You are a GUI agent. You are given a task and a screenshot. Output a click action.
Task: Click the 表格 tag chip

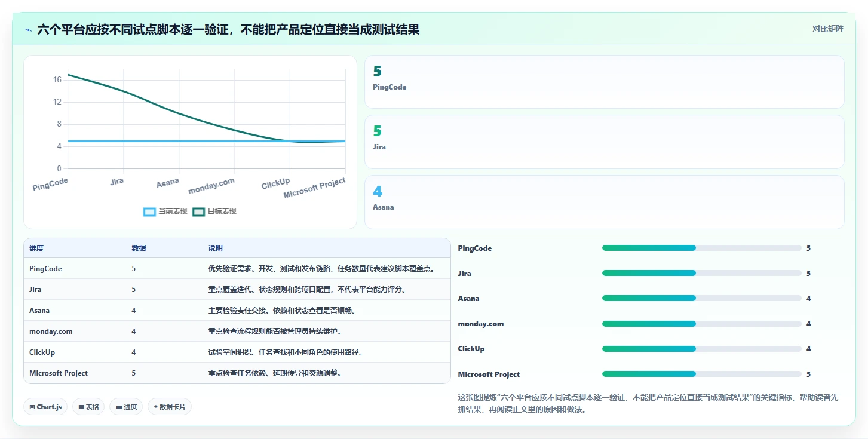[x=88, y=407]
